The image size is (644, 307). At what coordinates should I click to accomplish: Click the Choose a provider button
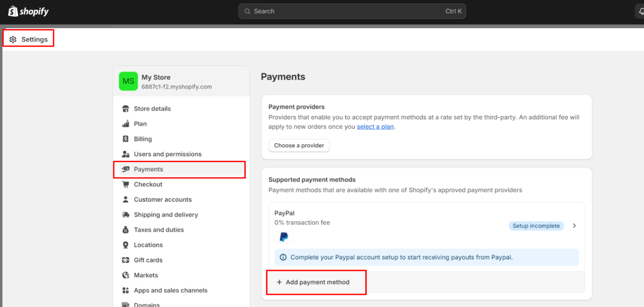pos(299,145)
